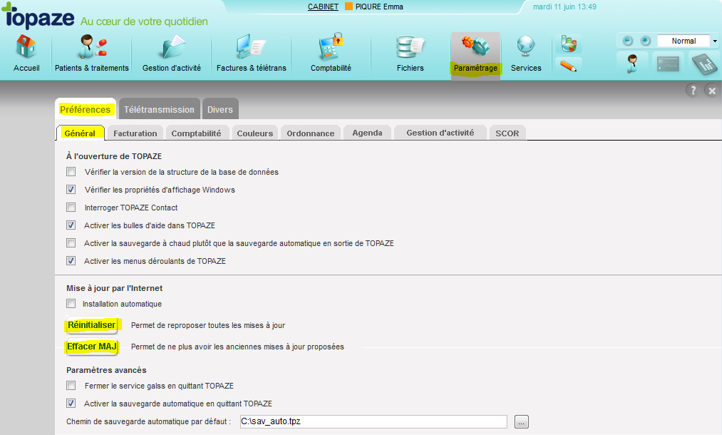Switch to Télétransmission tab

click(159, 110)
